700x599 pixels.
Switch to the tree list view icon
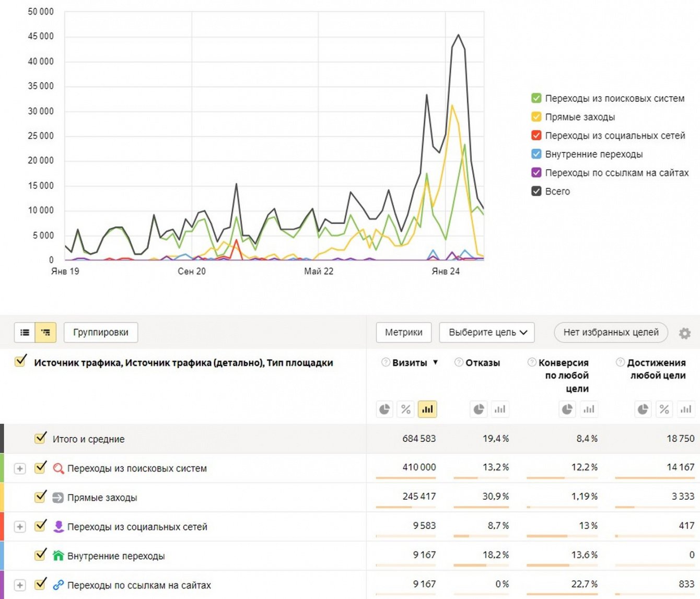click(x=45, y=332)
